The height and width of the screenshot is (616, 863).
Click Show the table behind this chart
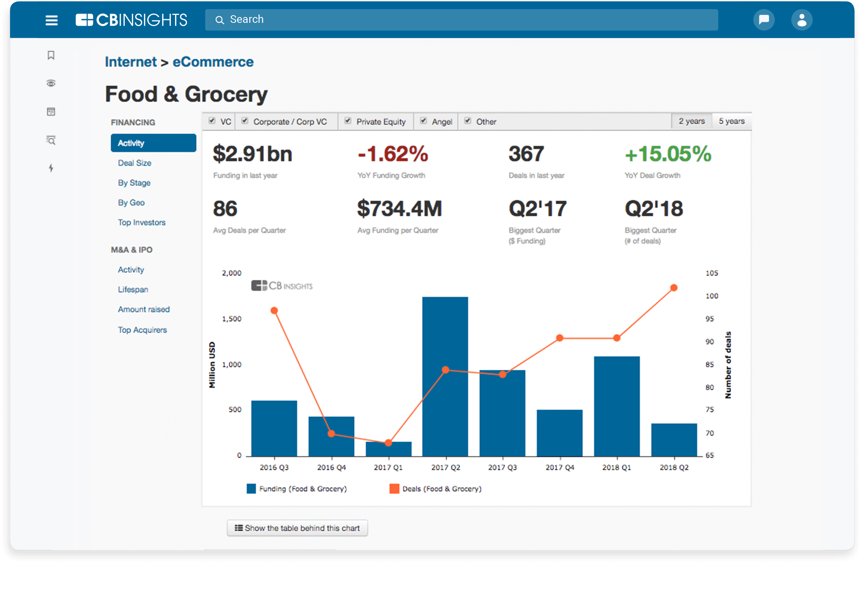click(297, 528)
